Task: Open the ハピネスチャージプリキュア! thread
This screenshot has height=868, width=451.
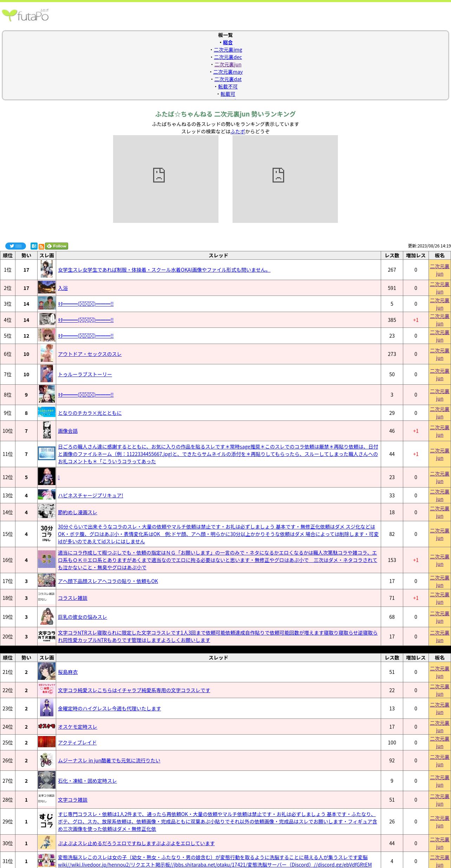Action: click(x=91, y=496)
